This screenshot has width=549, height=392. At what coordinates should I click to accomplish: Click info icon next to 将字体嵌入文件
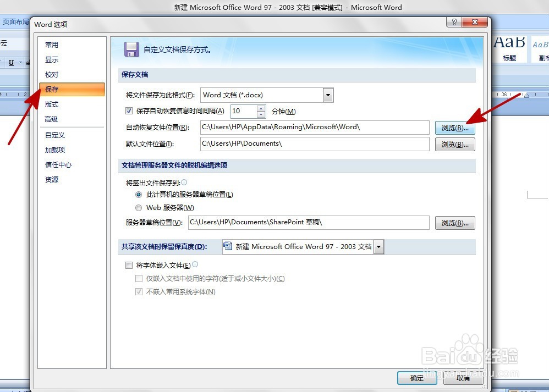coord(195,264)
